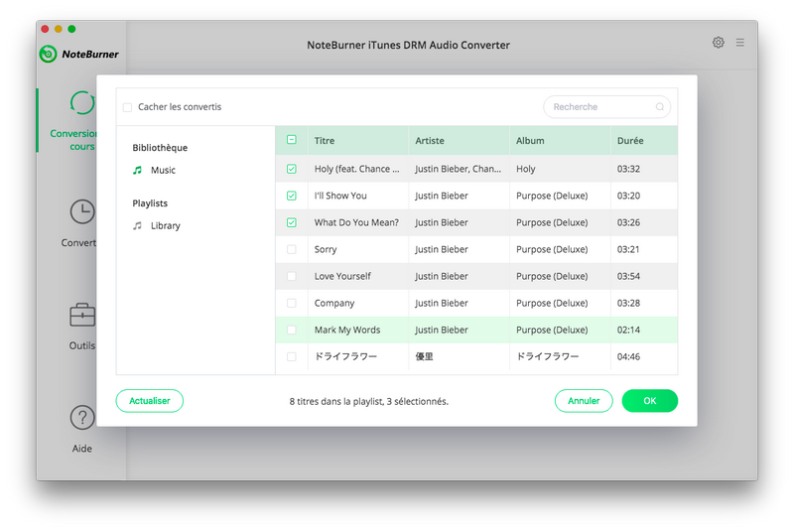Click the Holy album cell
Image resolution: width=794 pixels, height=532 pixels.
tap(526, 169)
